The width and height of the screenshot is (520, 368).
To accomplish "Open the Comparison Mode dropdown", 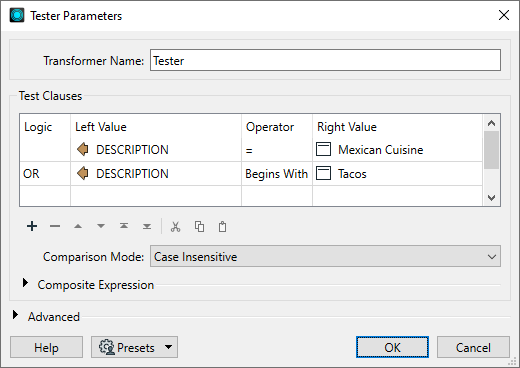I will pyautogui.click(x=325, y=256).
